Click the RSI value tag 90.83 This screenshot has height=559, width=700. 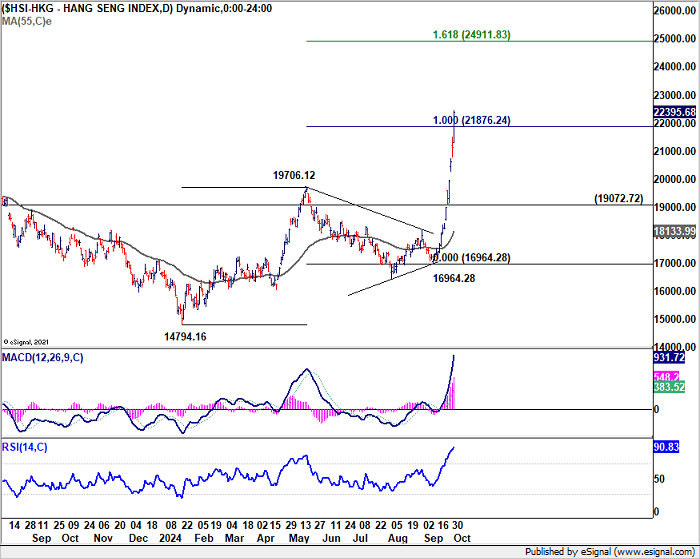(x=666, y=447)
